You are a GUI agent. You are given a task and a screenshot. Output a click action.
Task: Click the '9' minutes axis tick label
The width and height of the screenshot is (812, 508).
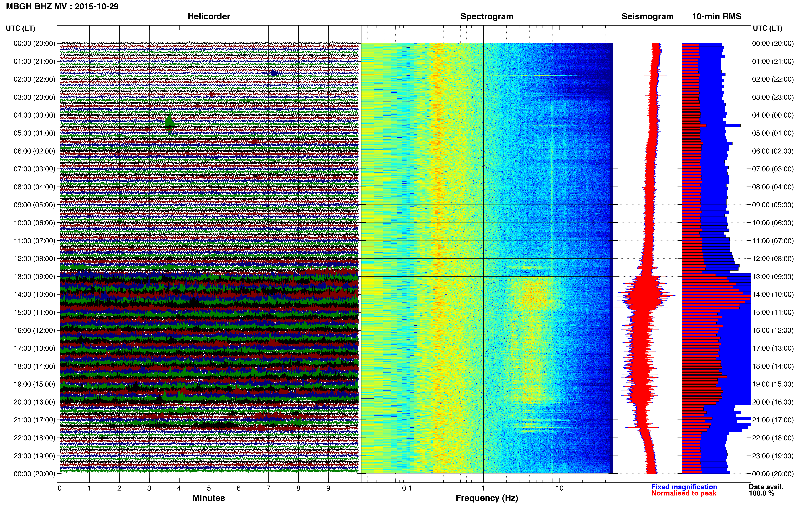tap(328, 488)
